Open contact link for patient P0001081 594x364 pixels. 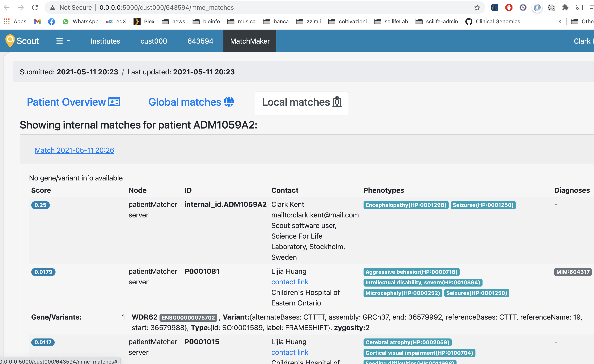point(290,282)
